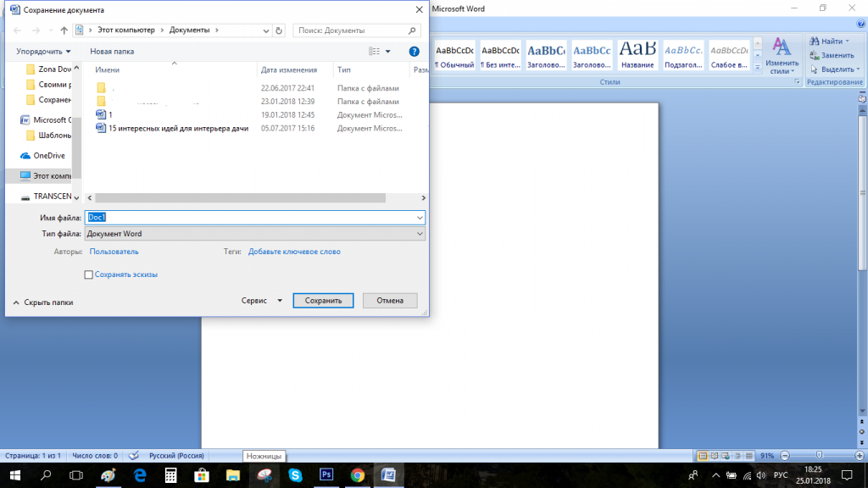Click 'Новая папка' to create a folder
The height and width of the screenshot is (488, 868).
pyautogui.click(x=112, y=52)
